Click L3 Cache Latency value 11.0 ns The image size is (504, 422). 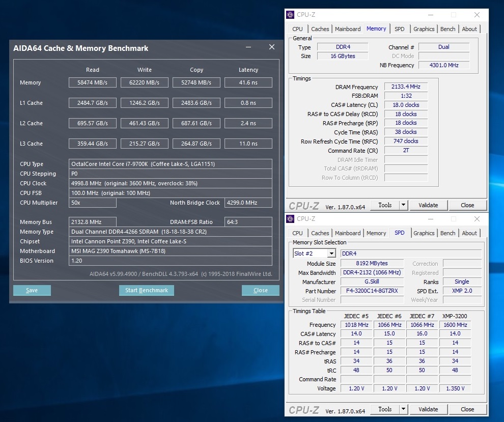(x=248, y=144)
